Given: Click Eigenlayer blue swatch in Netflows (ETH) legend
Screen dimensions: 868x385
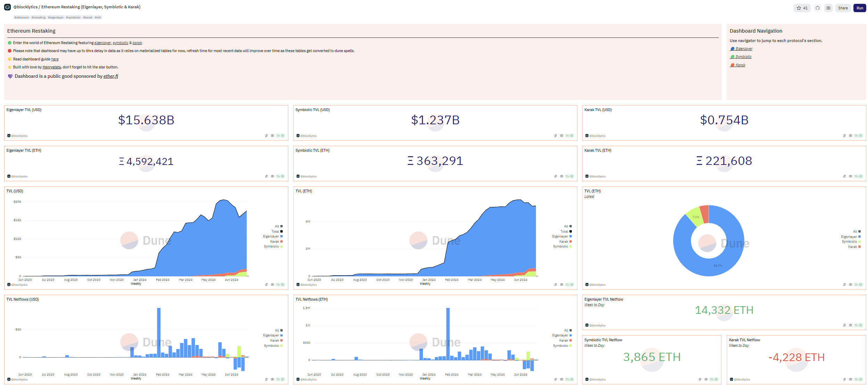Looking at the screenshot, I should (x=571, y=335).
